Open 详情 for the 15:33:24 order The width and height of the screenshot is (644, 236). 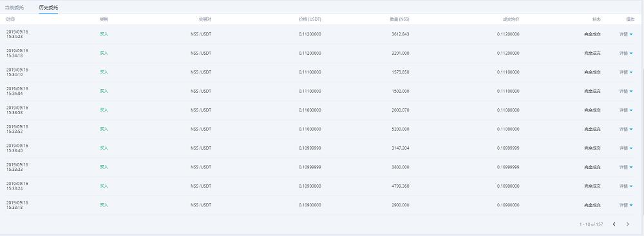point(626,186)
